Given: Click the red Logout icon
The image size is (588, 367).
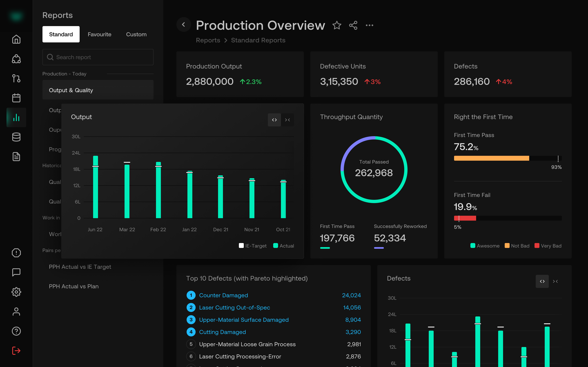Looking at the screenshot, I should point(16,350).
